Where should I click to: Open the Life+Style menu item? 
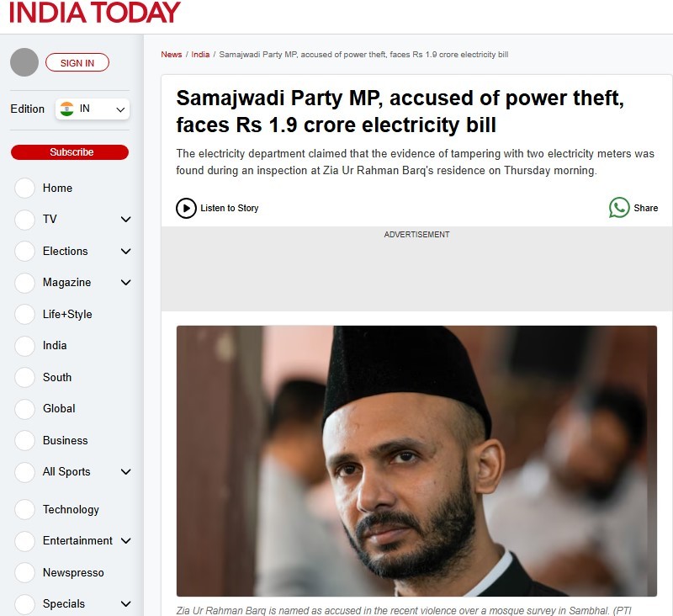click(67, 314)
